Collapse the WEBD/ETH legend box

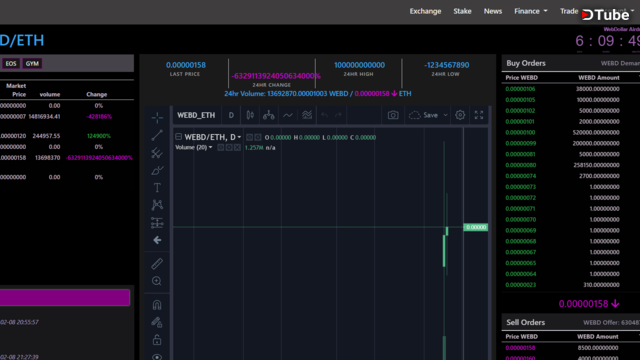(x=178, y=137)
